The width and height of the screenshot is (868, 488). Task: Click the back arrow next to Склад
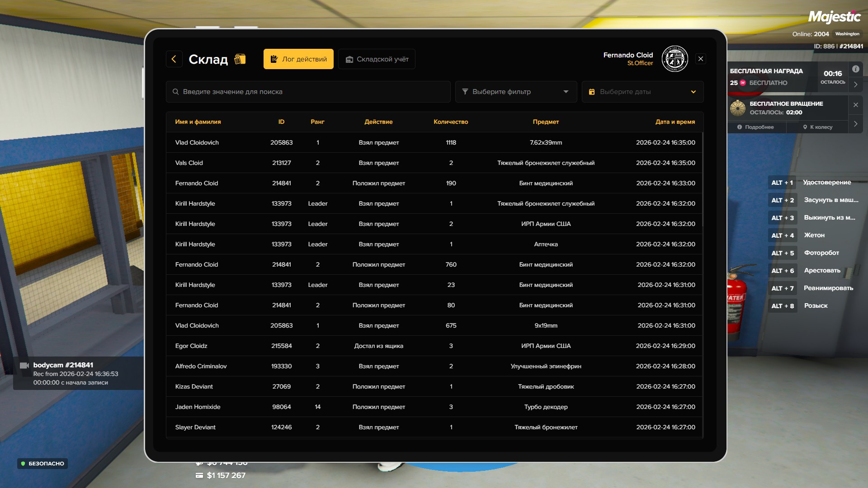[x=174, y=59]
